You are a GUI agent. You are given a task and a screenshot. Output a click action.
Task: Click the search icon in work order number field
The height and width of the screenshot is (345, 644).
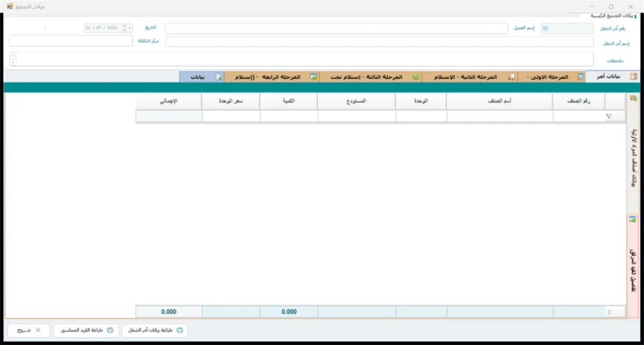(x=545, y=28)
